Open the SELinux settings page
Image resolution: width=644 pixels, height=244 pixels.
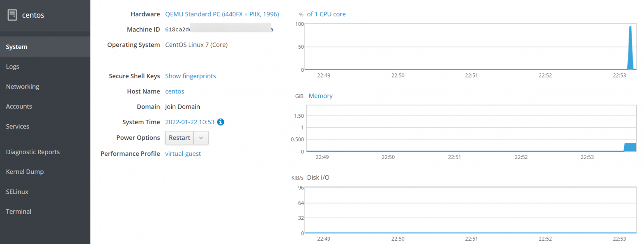[x=16, y=192]
